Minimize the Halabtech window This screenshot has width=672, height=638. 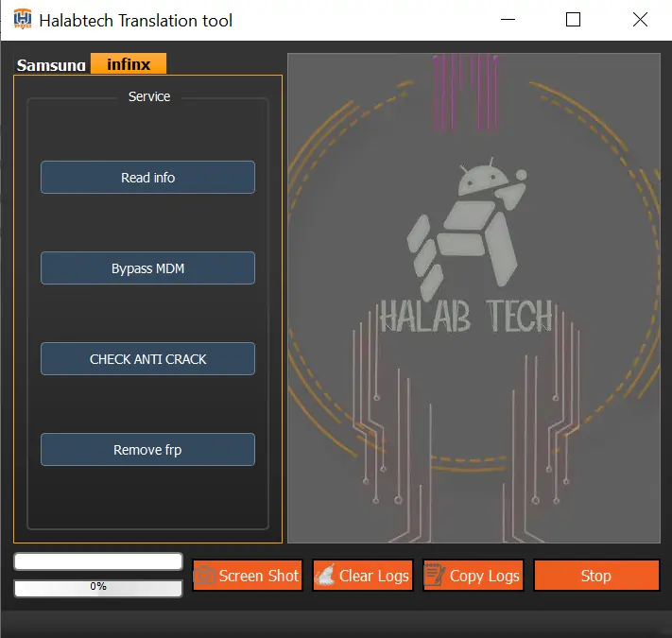point(508,20)
